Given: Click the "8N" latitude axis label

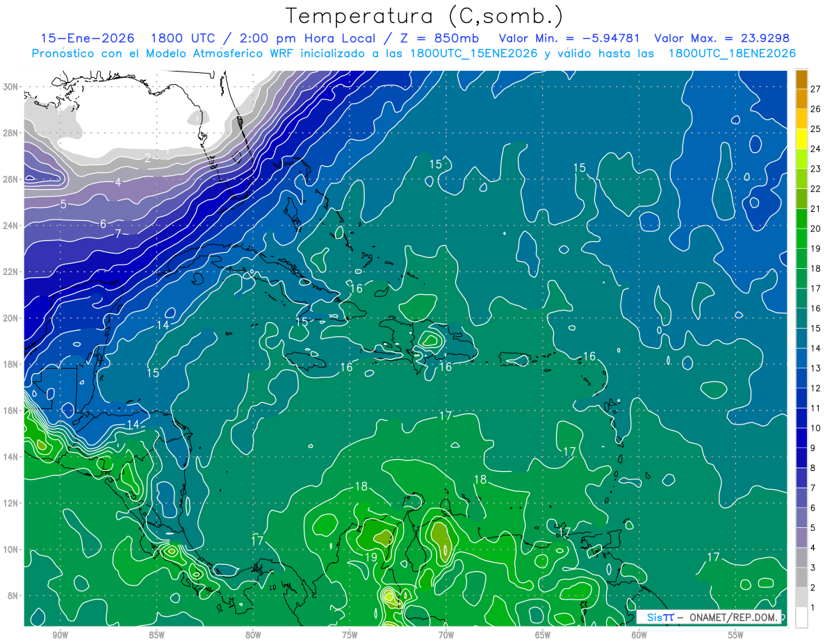Looking at the screenshot, I should click(x=14, y=596).
